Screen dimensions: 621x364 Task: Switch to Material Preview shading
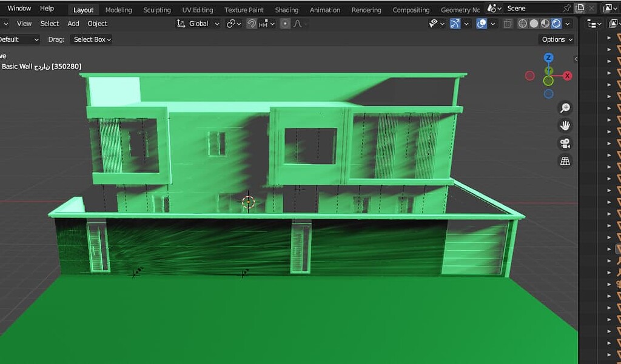pyautogui.click(x=545, y=23)
